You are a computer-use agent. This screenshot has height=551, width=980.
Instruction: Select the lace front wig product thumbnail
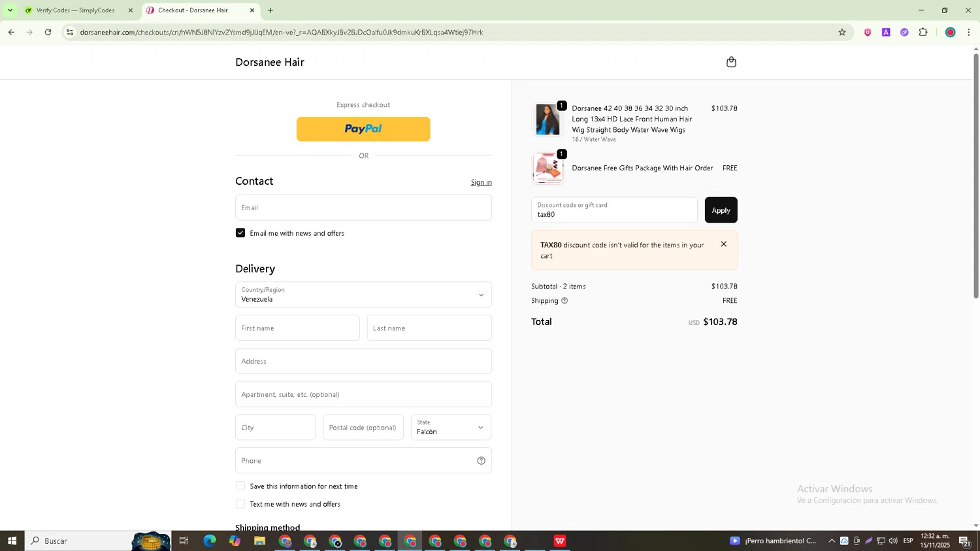tap(547, 119)
